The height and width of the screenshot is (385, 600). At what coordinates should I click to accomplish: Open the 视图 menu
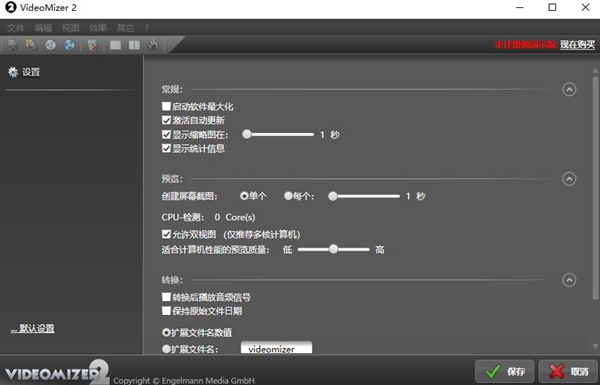click(71, 28)
